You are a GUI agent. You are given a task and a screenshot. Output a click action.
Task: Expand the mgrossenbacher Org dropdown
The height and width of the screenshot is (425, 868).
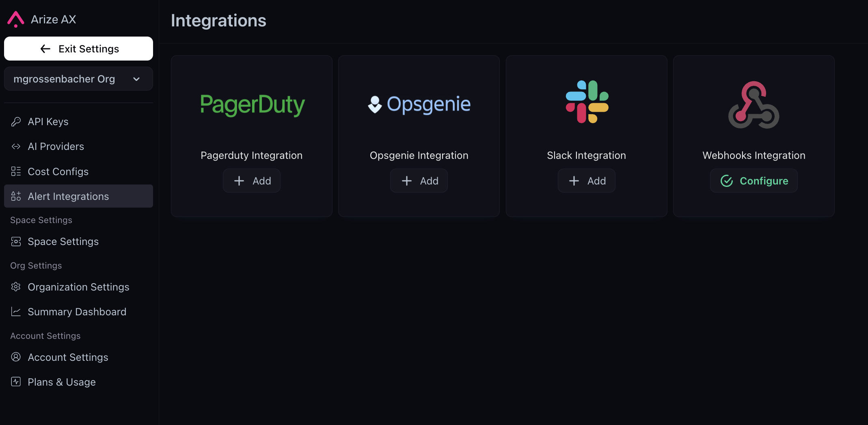[x=78, y=79]
